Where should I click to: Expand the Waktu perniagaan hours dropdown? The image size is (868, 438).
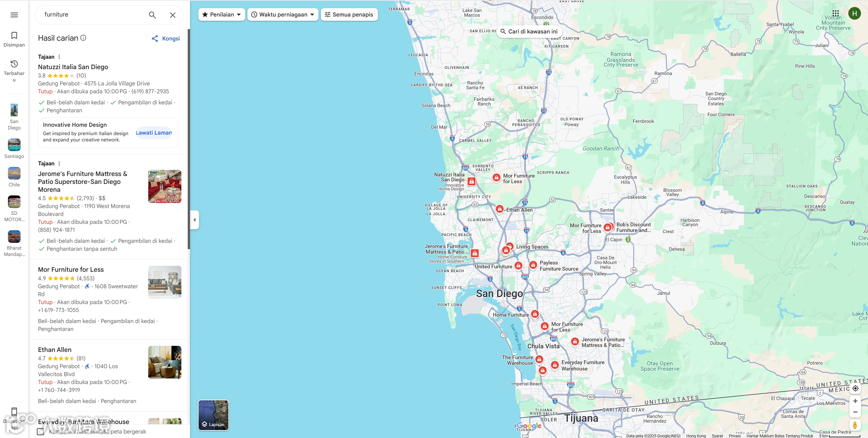283,14
